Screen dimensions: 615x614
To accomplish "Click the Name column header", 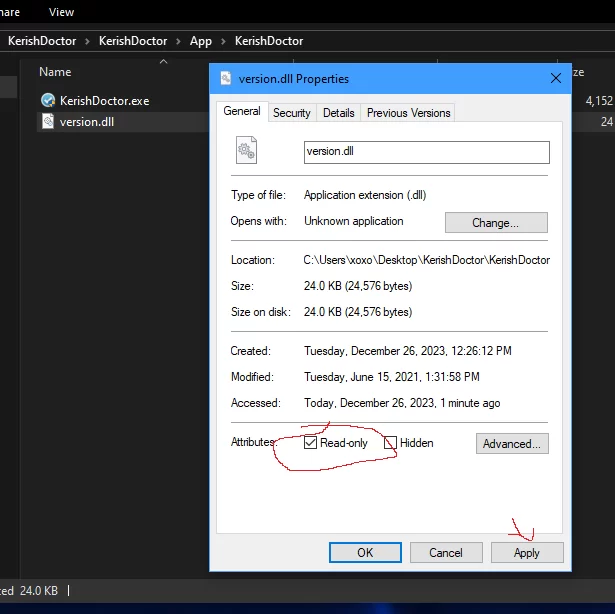I will tap(55, 72).
